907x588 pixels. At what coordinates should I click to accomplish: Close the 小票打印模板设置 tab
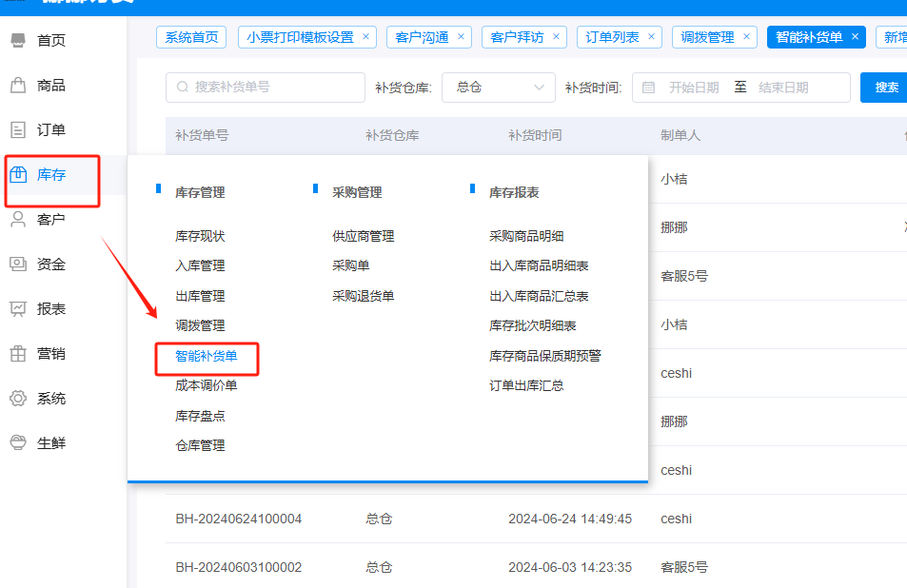click(x=366, y=37)
